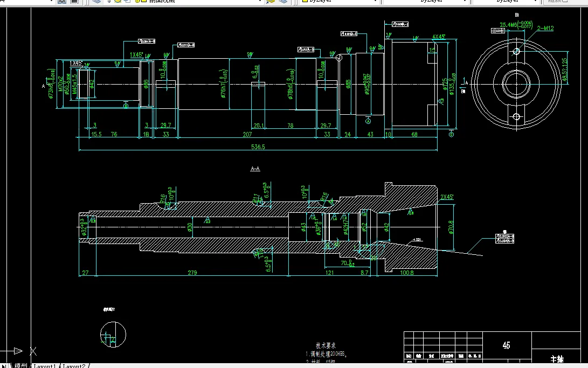This screenshot has height=368, width=588.
Task: Select the 68 dimension text
Action: coord(414,134)
